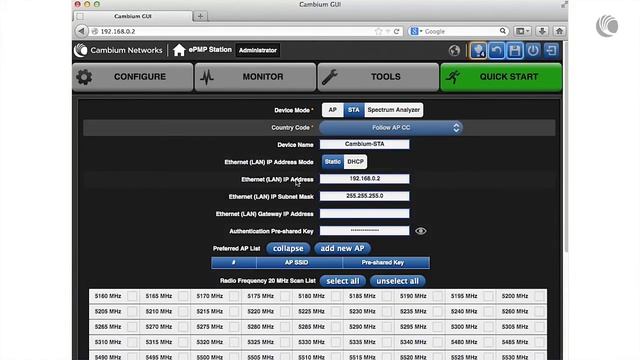
Task: Check the 5220 MHz frequency box
Action: click(285, 312)
